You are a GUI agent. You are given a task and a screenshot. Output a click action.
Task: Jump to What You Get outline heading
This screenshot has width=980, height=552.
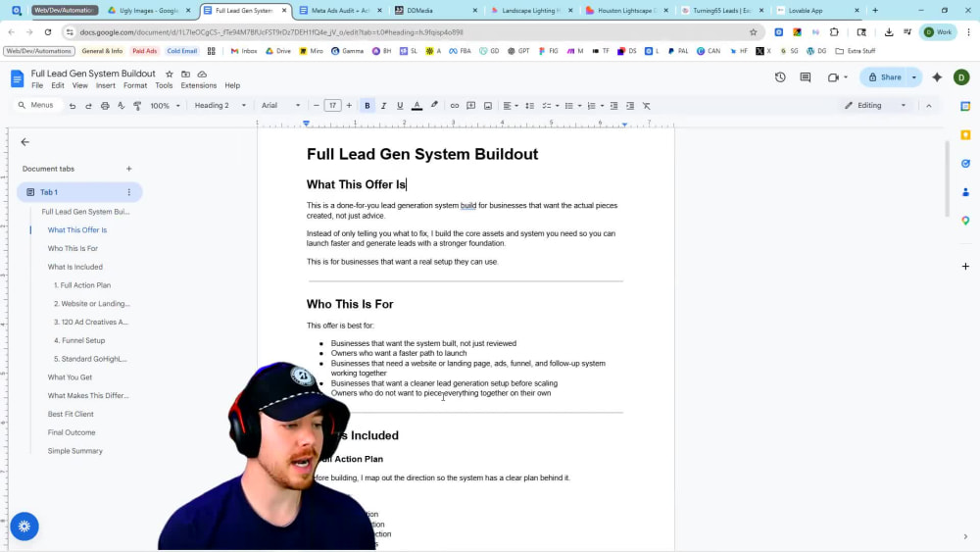(70, 377)
